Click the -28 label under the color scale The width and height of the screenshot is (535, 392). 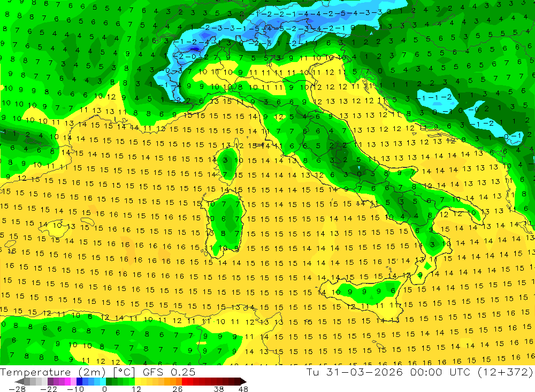pos(17,389)
